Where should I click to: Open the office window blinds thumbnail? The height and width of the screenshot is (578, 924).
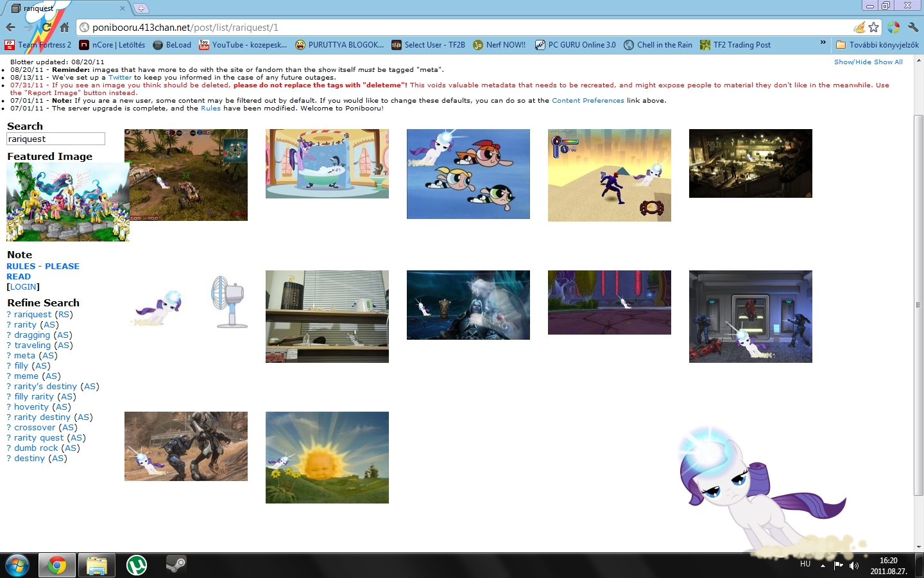pos(327,317)
